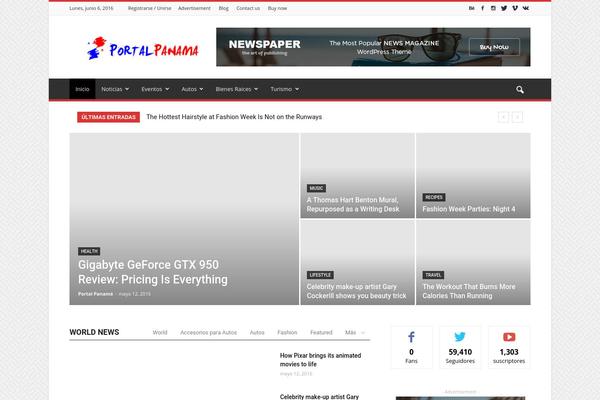Show previous headline in Últimas Entradas ticker
The image size is (600, 400).
tap(504, 117)
